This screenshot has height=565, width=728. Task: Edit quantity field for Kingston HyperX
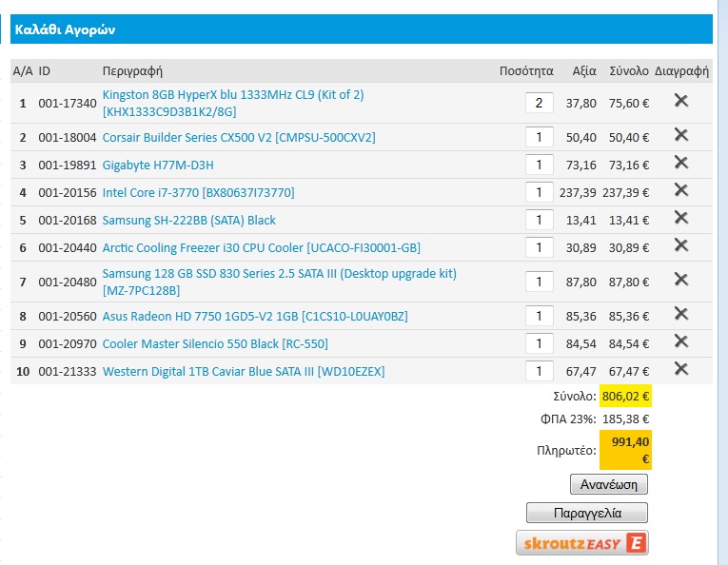(x=539, y=103)
